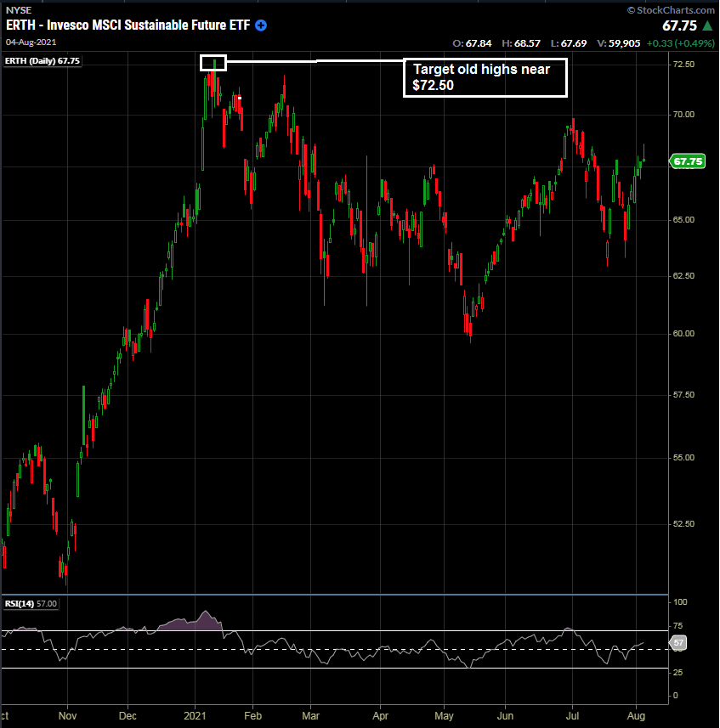Click the blue plus icon beside ETF title
Image resolution: width=720 pixels, height=728 pixels.
(x=261, y=25)
